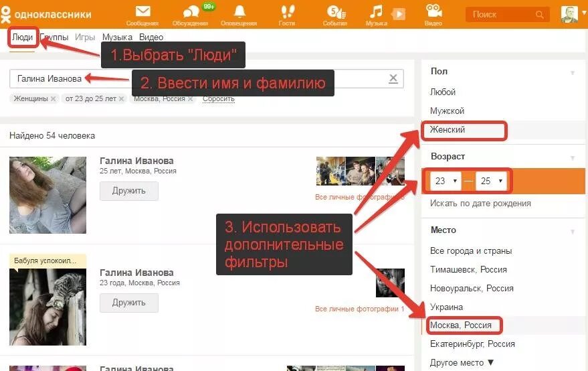This screenshot has height=371, width=588.
Task: Select location Екатеринбург, Россия
Action: click(x=472, y=344)
